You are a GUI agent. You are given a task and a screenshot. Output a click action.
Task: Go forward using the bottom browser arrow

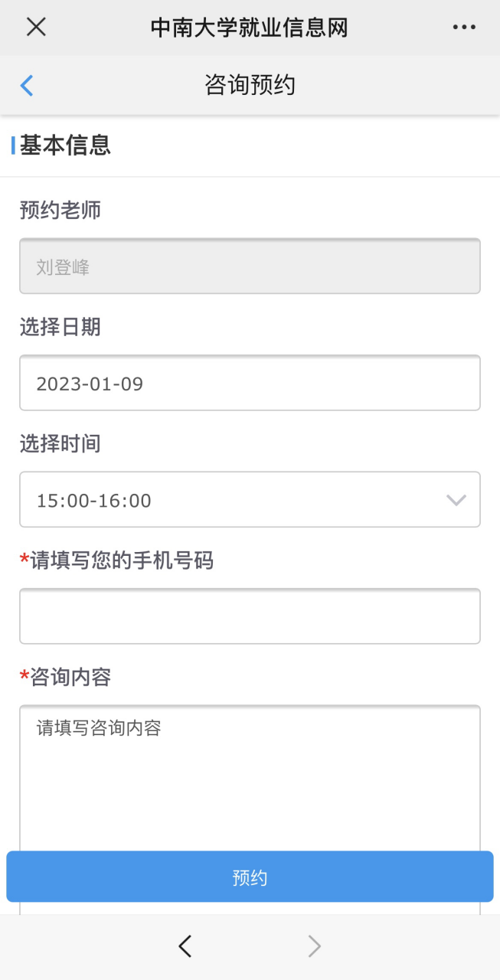(314, 947)
